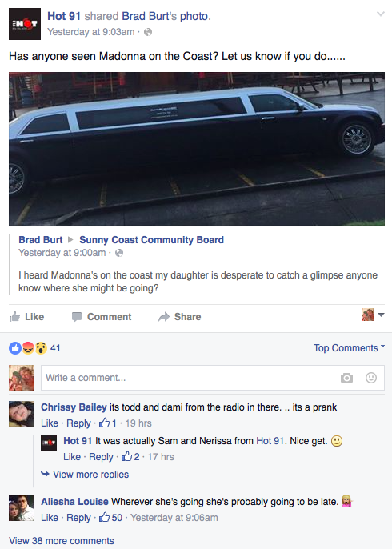The width and height of the screenshot is (392, 549).
Task: Like Aliesha Louise's comment
Action: (x=50, y=518)
